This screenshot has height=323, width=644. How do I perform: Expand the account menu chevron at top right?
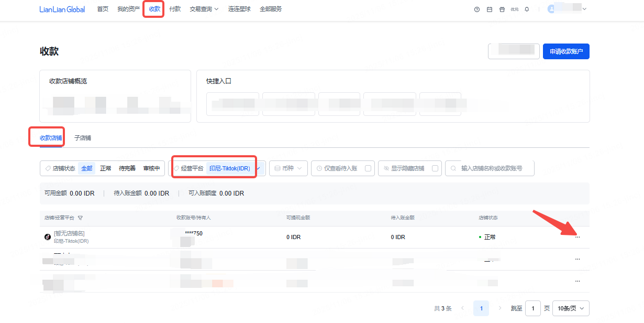tap(584, 9)
